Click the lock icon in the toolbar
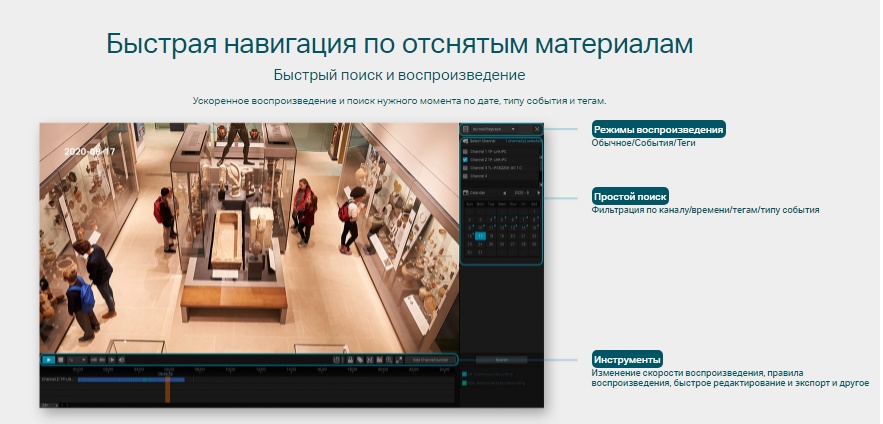This screenshot has height=424, width=883. (x=349, y=359)
